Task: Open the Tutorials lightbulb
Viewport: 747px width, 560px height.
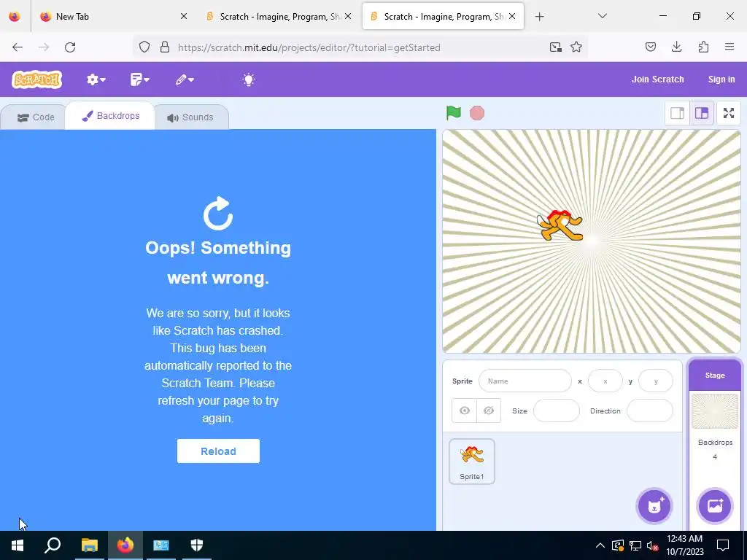Action: pyautogui.click(x=248, y=79)
